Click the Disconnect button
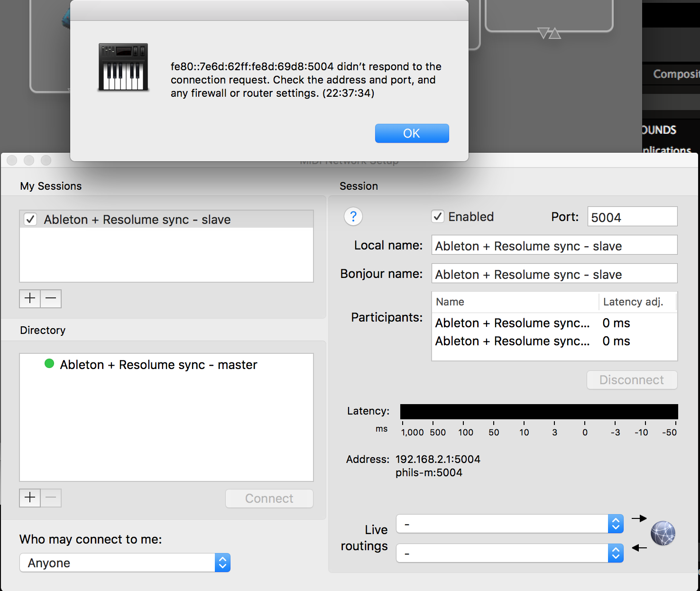Image resolution: width=700 pixels, height=591 pixels. [x=632, y=380]
